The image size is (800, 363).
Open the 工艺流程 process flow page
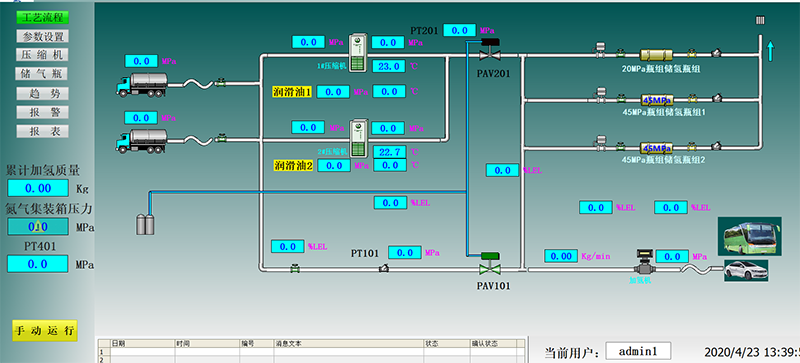(x=42, y=17)
